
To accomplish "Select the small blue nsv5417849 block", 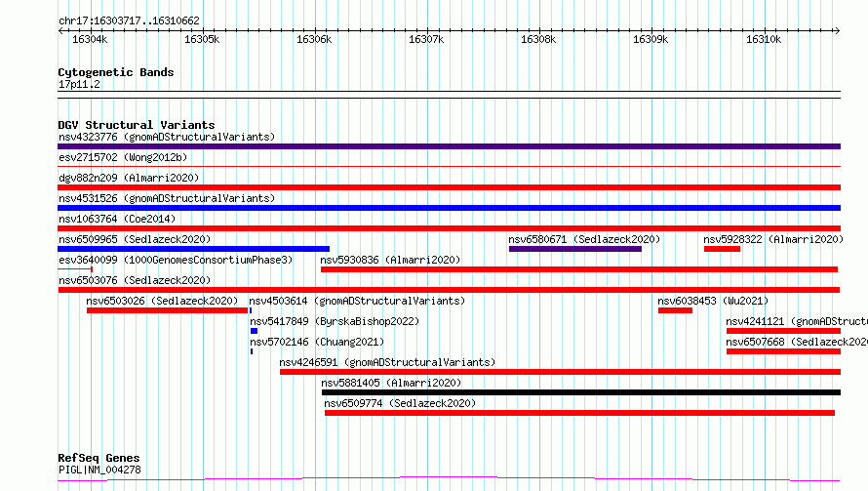I will click(x=255, y=331).
